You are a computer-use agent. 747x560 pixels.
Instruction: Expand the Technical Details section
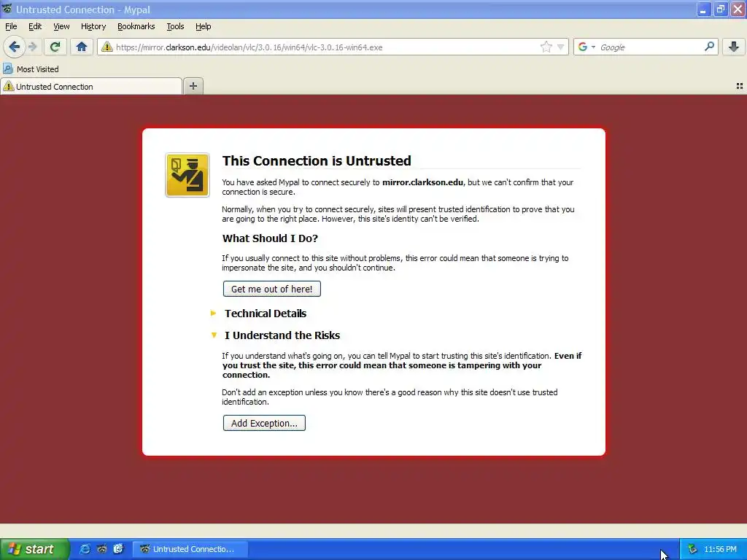pos(259,314)
